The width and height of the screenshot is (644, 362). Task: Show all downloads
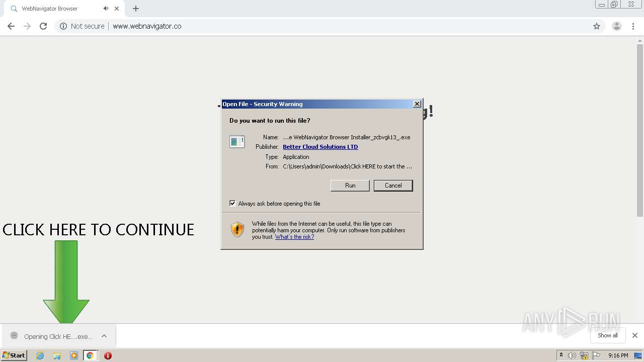(x=608, y=335)
